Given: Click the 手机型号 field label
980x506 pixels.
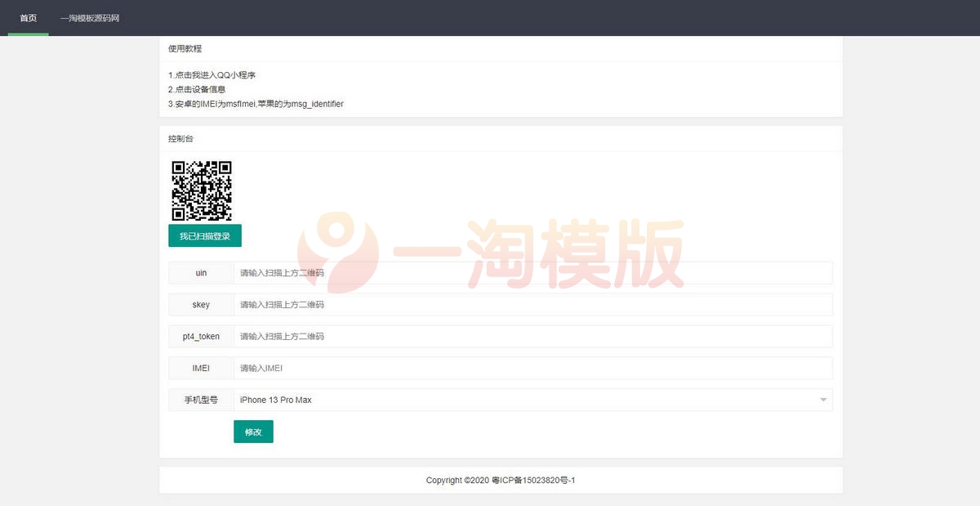Looking at the screenshot, I should pyautogui.click(x=200, y=400).
